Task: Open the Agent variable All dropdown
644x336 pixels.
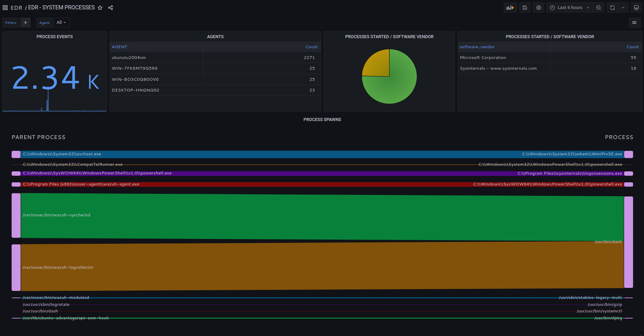Action: click(x=61, y=23)
